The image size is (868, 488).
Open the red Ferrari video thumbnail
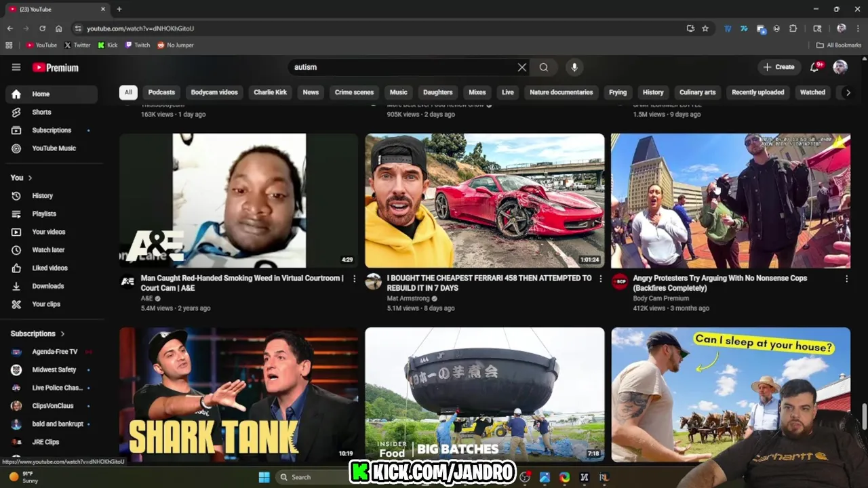tap(485, 201)
